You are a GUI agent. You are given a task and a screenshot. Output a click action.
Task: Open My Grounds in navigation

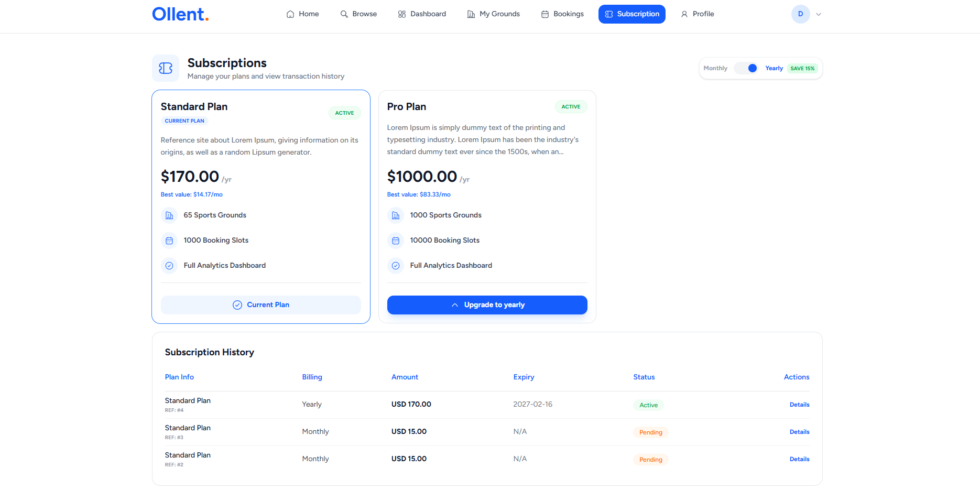pyautogui.click(x=493, y=14)
